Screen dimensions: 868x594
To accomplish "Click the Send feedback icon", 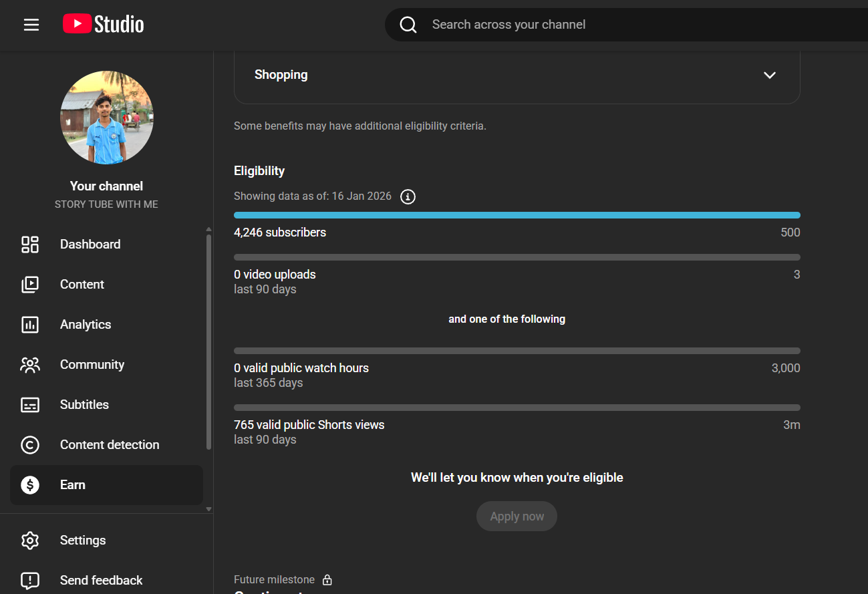I will click(x=30, y=581).
